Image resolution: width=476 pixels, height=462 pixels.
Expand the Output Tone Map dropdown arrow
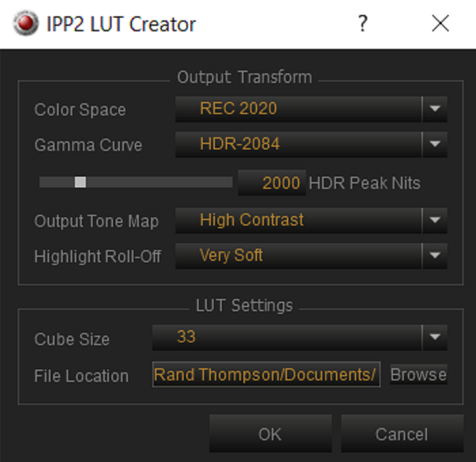tap(435, 221)
